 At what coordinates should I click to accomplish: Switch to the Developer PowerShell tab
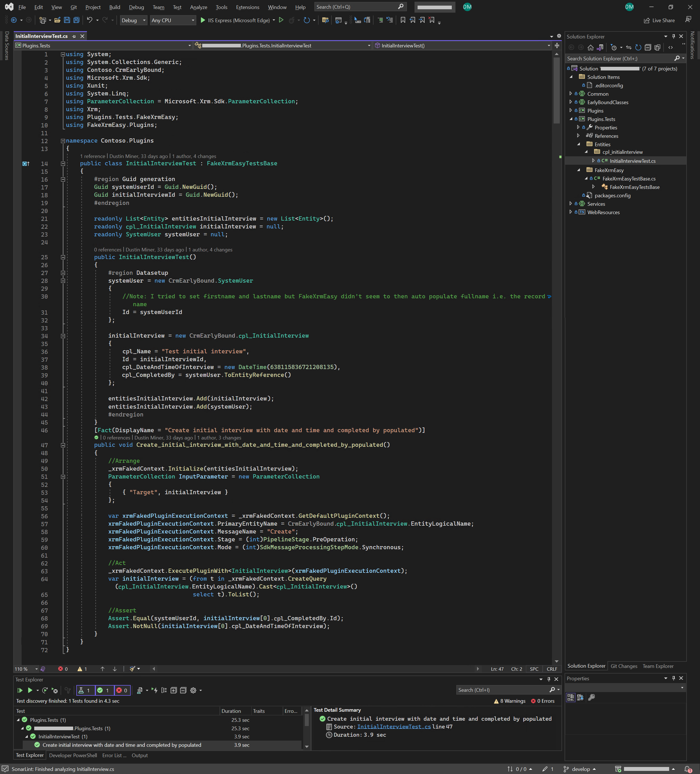click(x=73, y=755)
